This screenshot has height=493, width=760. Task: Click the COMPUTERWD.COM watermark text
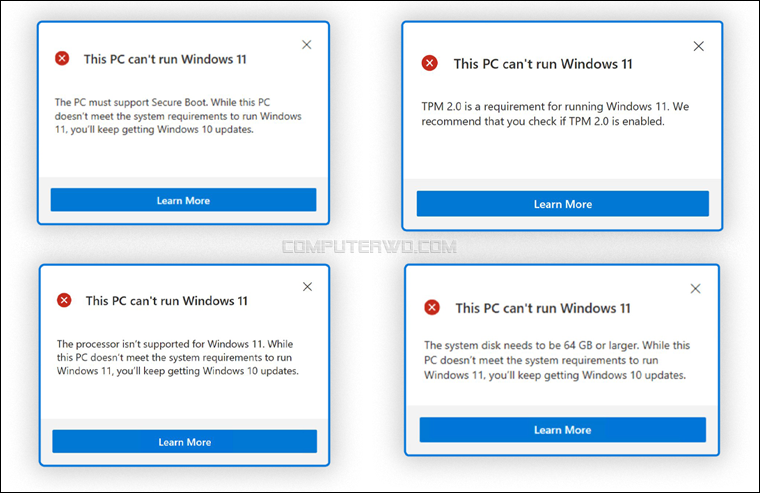369,247
